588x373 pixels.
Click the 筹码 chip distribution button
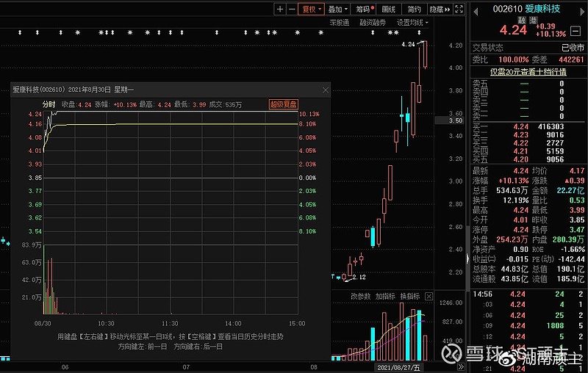tap(365, 10)
